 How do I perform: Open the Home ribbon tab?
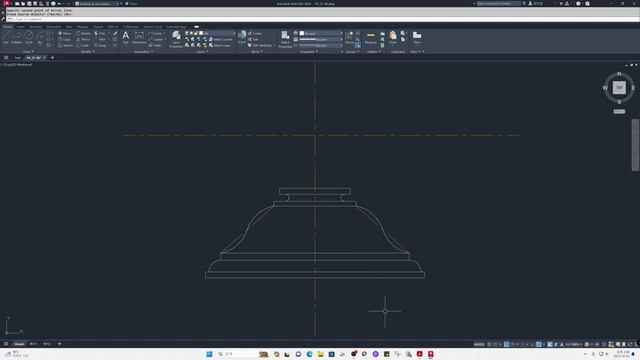[x=8, y=27]
